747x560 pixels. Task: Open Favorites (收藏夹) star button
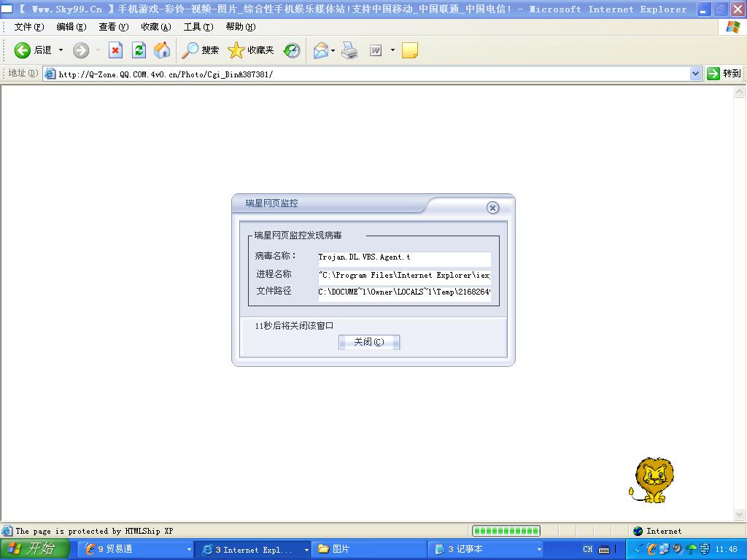251,50
